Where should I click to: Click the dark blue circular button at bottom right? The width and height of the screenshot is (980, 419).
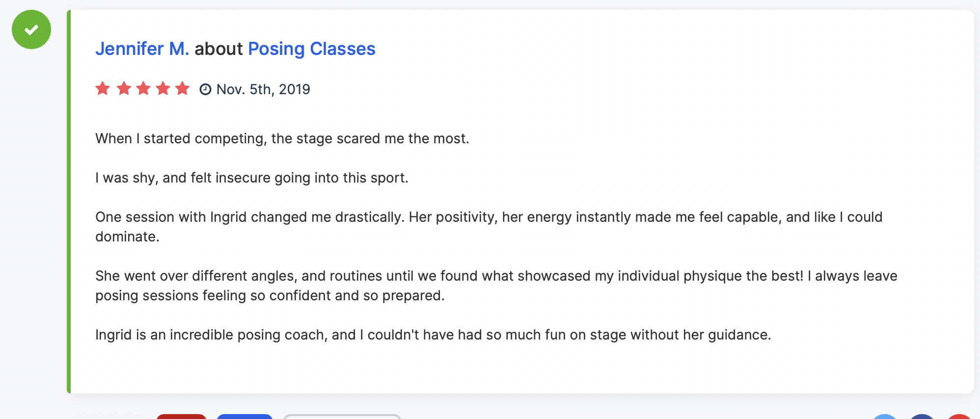coord(922,417)
